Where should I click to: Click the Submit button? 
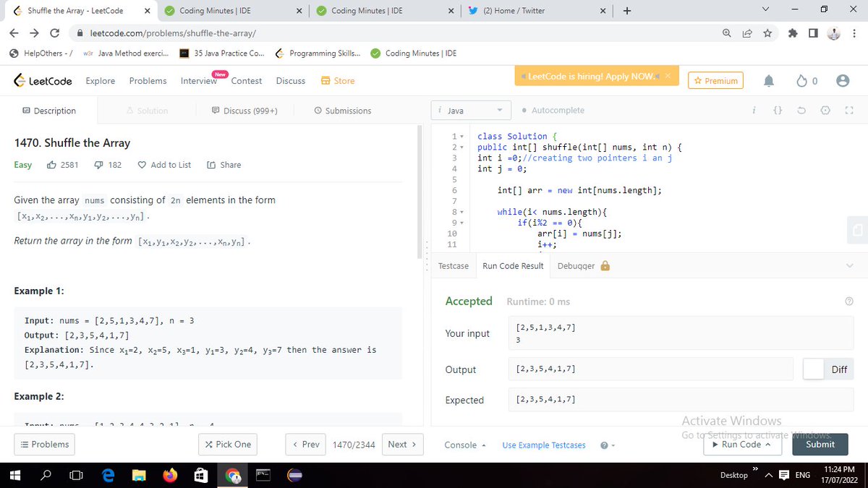click(x=820, y=445)
